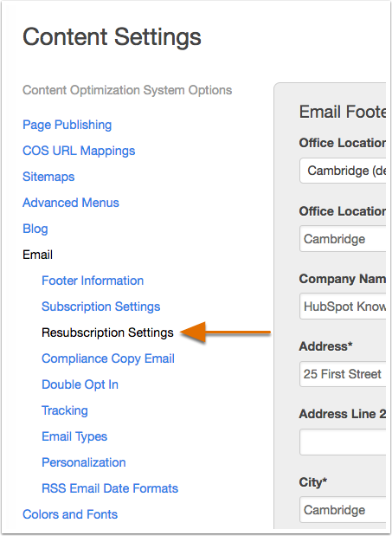Select Advanced Menus in sidebar
The height and width of the screenshot is (536, 392).
[71, 203]
